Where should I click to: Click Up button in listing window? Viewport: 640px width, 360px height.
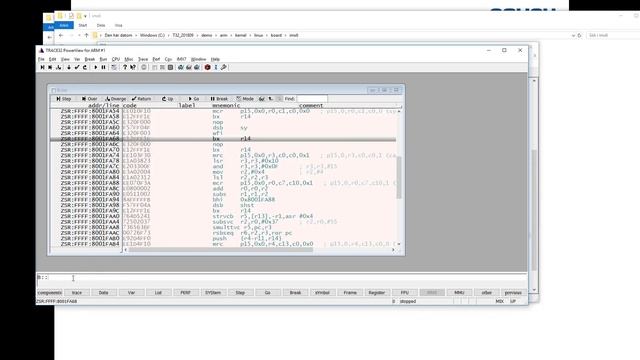[167, 99]
